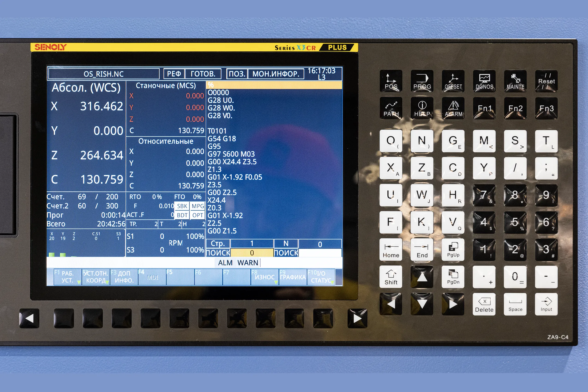Image resolution: width=588 pixels, height=392 pixels.
Task: Click the absolute Z value 264.634
Action: point(101,155)
